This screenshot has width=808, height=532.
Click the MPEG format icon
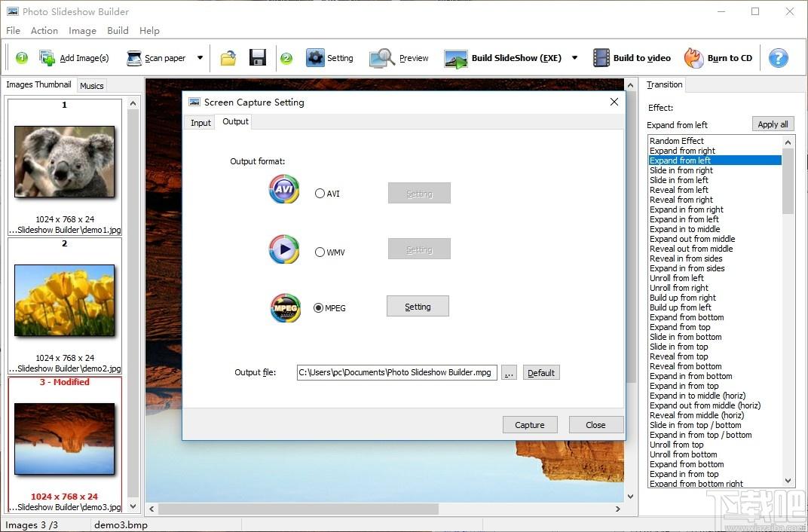[286, 307]
